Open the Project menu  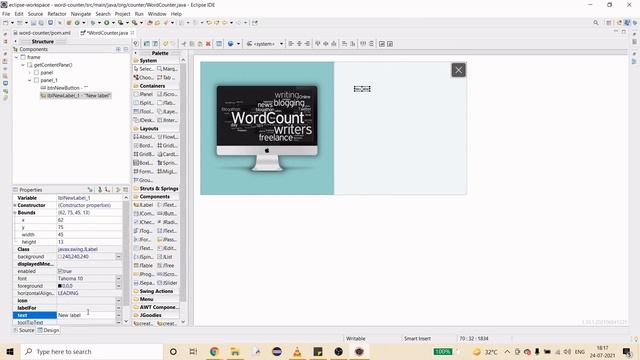(x=122, y=14)
